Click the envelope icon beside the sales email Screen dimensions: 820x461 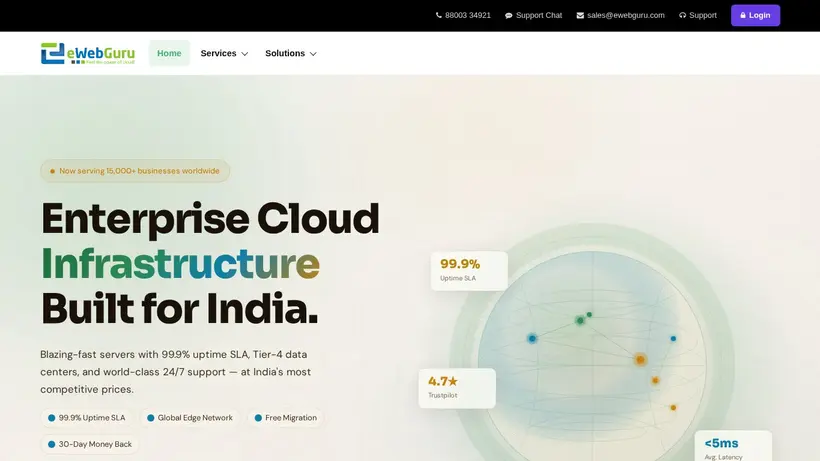[x=580, y=16]
